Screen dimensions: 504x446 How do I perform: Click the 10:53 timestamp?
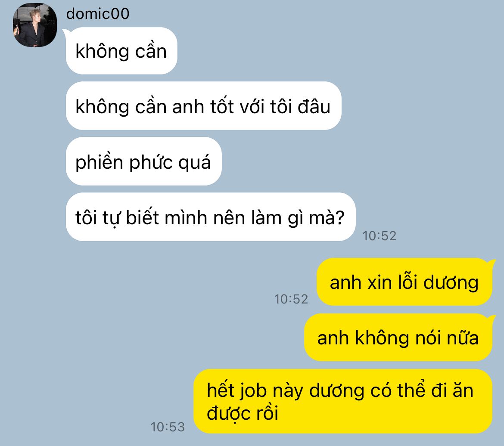coord(168,427)
